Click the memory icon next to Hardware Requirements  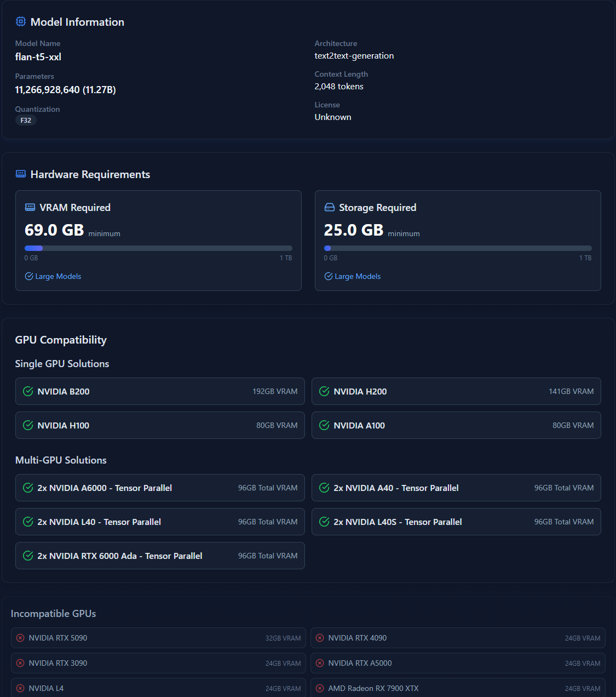[x=21, y=174]
